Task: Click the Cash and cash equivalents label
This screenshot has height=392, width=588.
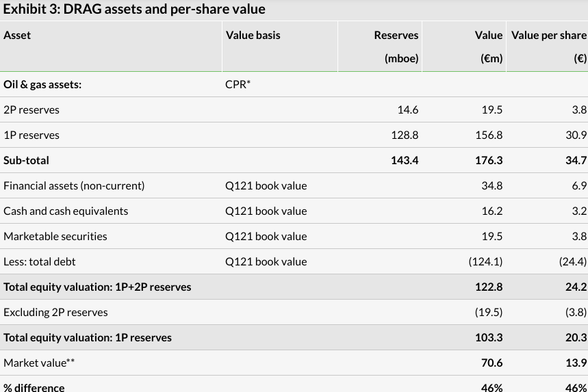Action: coord(66,211)
